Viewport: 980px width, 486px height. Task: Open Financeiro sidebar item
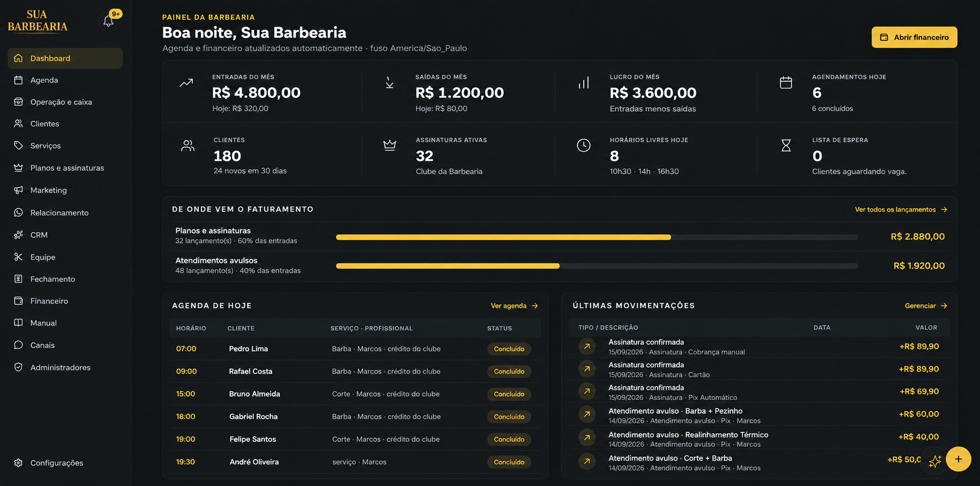[x=65, y=301]
